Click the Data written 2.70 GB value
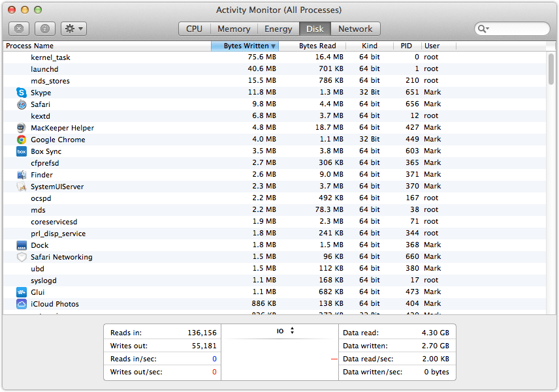Image resolution: width=559 pixels, height=392 pixels. click(436, 346)
